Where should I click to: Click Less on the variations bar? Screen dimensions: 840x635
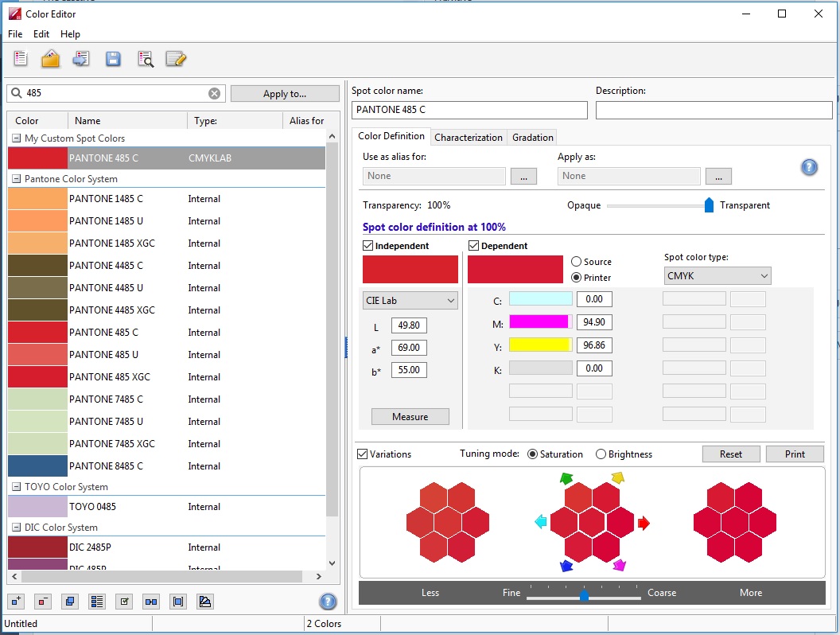[x=430, y=593]
